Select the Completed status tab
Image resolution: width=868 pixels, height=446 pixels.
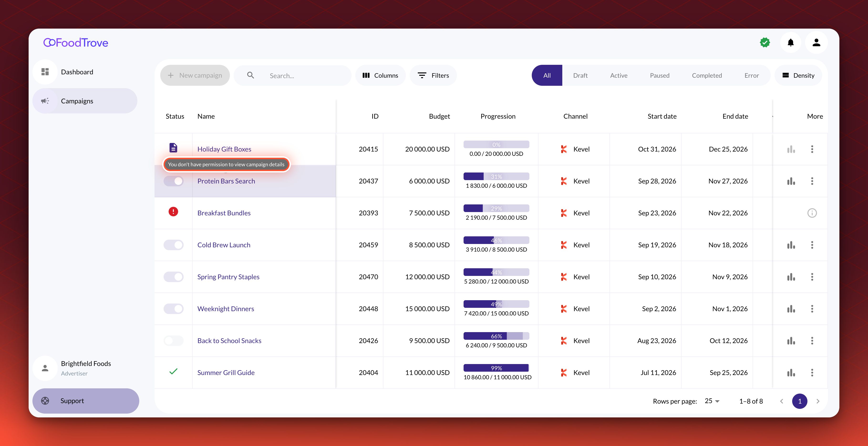(707, 75)
